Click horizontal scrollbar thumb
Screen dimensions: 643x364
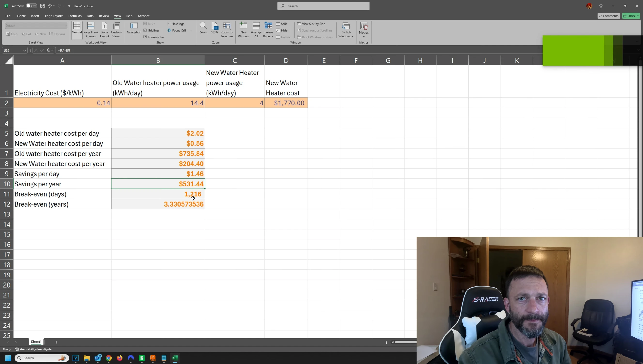pyautogui.click(x=405, y=342)
